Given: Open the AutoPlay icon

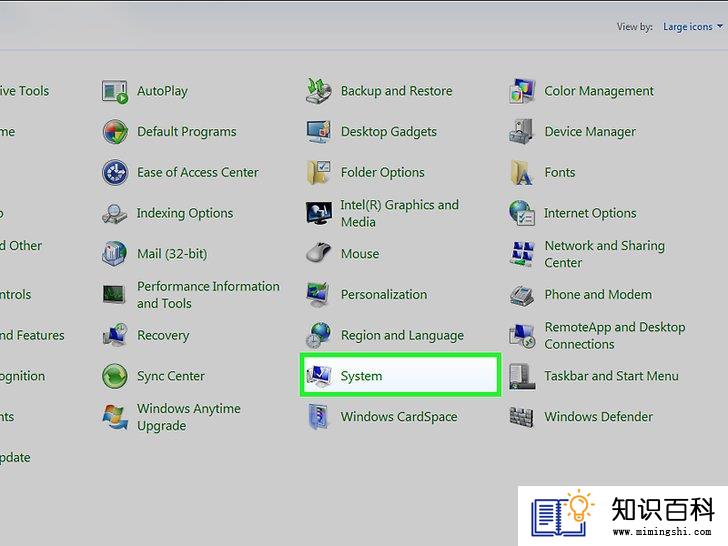Looking at the screenshot, I should coord(115,91).
